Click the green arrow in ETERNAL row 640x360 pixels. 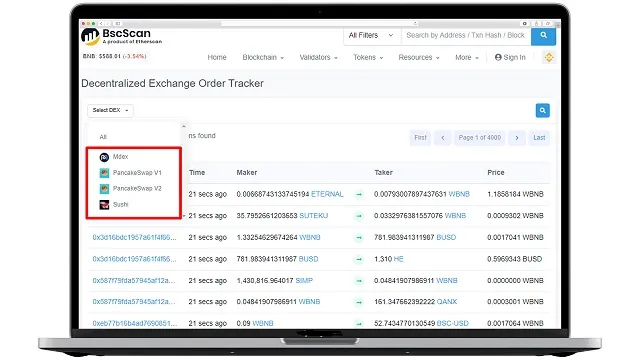[x=359, y=194]
